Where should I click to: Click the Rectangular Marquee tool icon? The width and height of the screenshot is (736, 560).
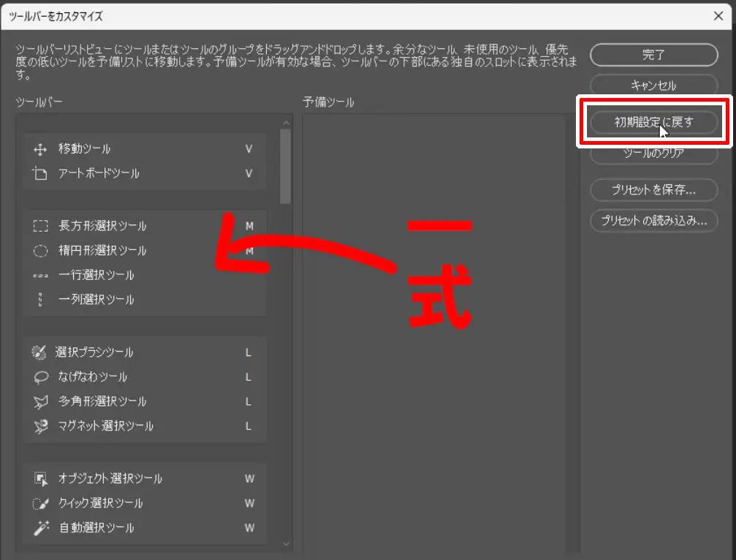pos(40,226)
